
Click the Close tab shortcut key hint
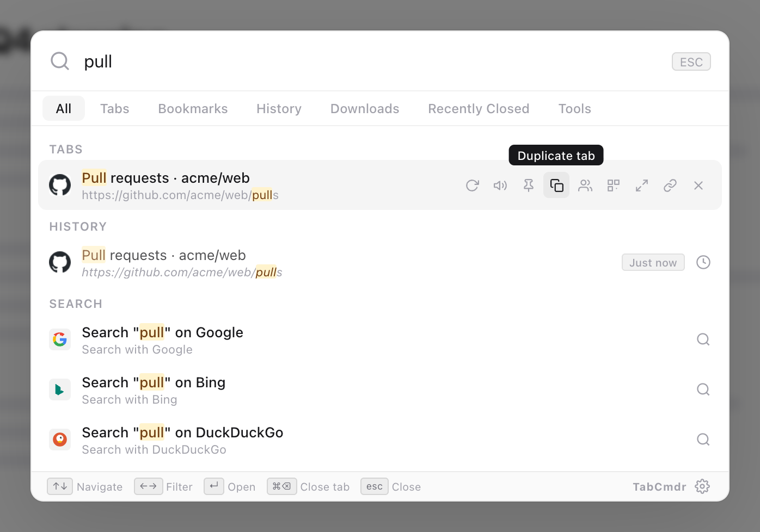click(282, 486)
